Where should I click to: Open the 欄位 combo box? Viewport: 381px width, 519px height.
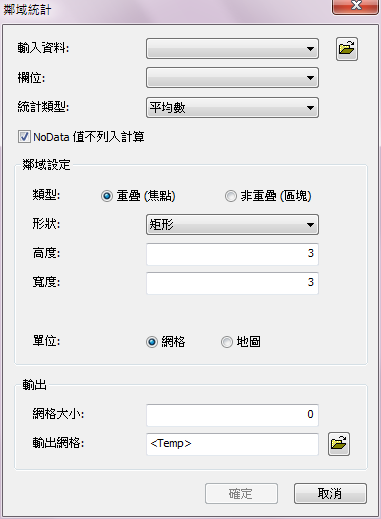232,78
